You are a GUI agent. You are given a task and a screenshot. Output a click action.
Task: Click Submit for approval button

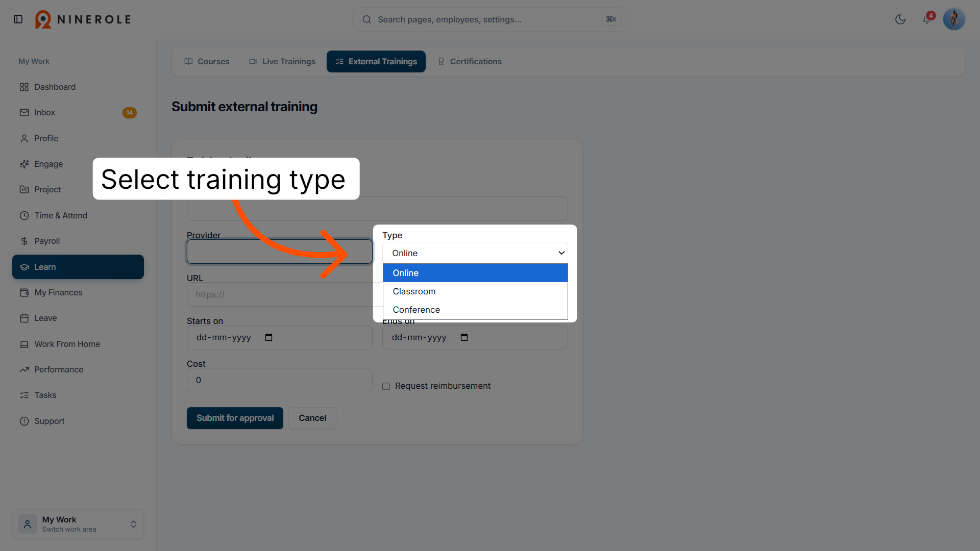pyautogui.click(x=235, y=418)
